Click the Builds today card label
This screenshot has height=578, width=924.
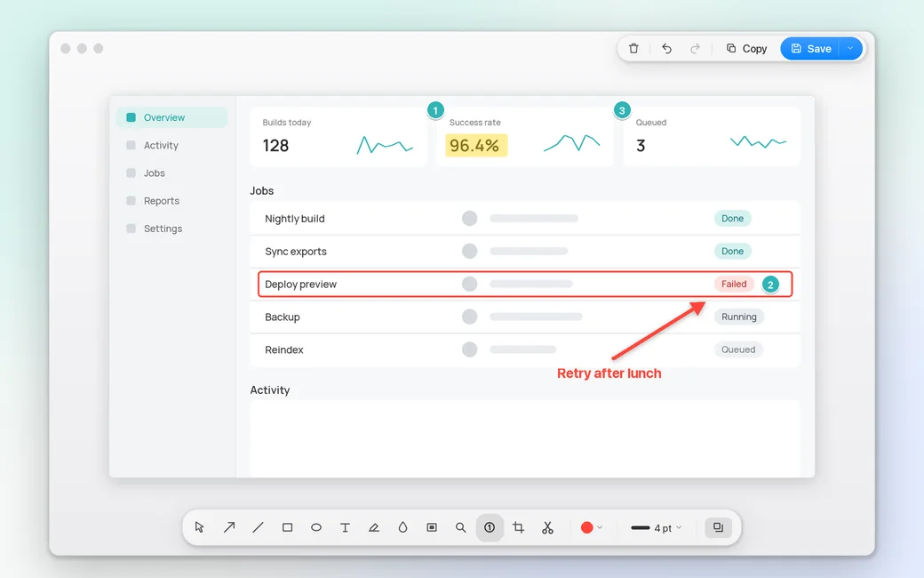[287, 123]
